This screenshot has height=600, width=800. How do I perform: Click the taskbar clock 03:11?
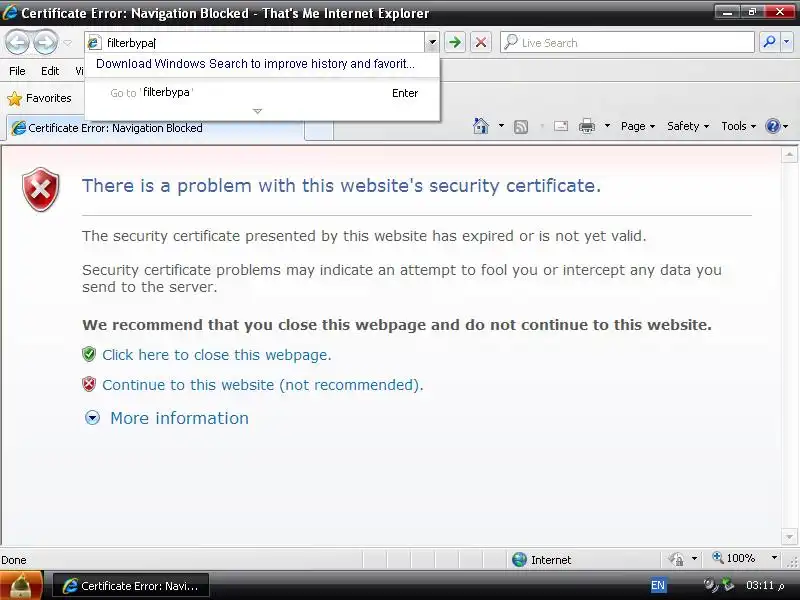point(765,585)
